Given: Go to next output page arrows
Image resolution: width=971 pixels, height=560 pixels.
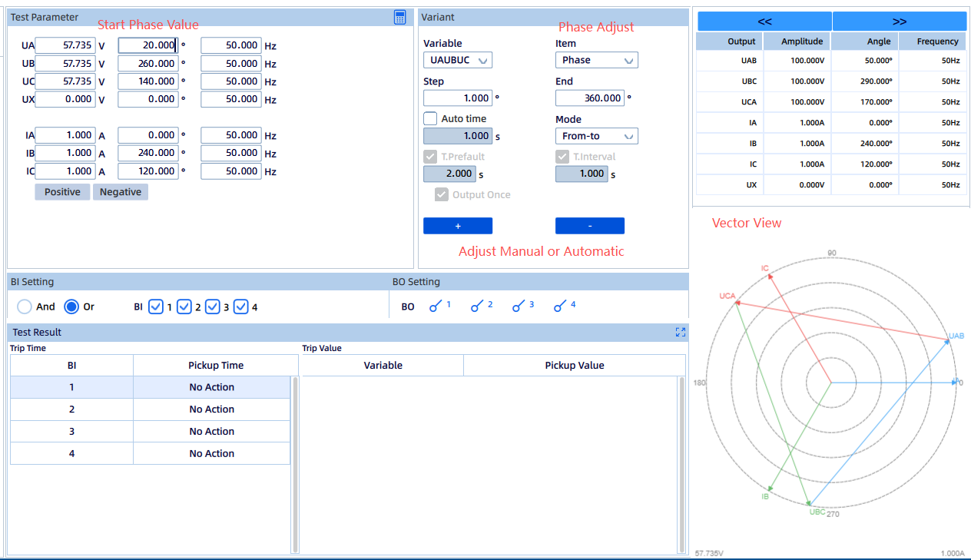Looking at the screenshot, I should (x=899, y=22).
